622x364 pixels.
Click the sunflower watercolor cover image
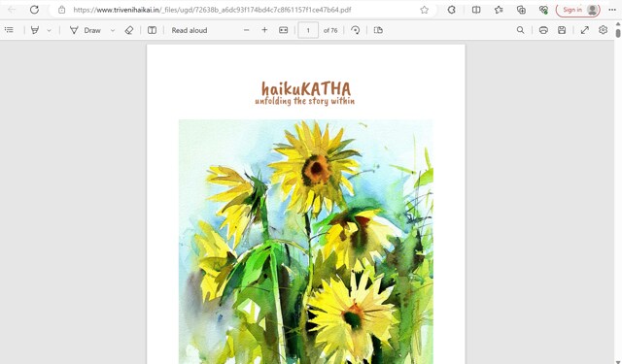click(x=306, y=242)
